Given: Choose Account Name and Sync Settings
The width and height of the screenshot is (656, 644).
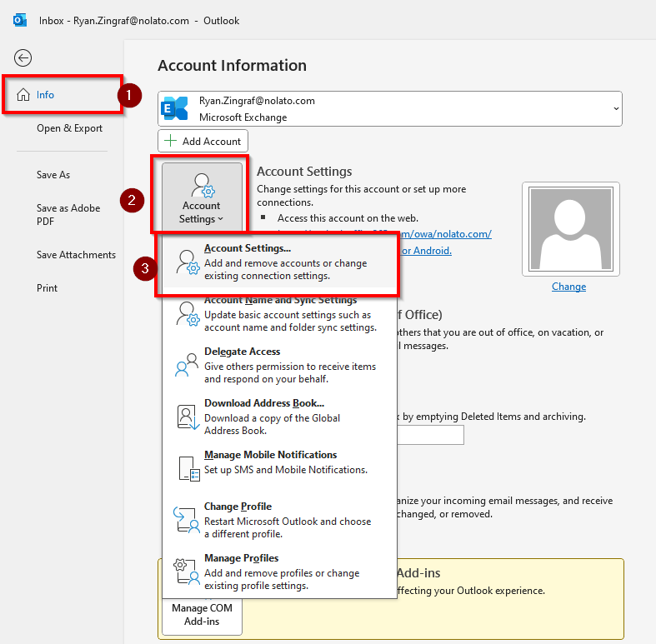Looking at the screenshot, I should (x=279, y=314).
